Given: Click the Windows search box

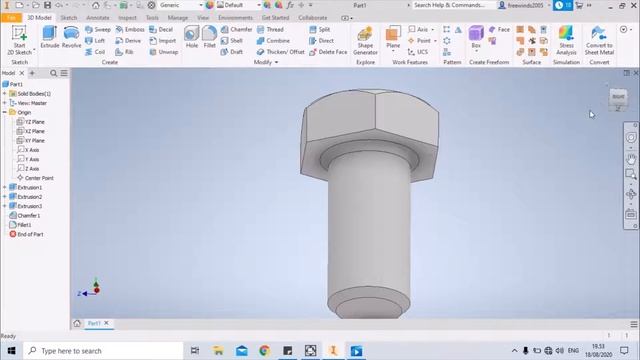Looking at the screenshot, I should click(103, 351).
